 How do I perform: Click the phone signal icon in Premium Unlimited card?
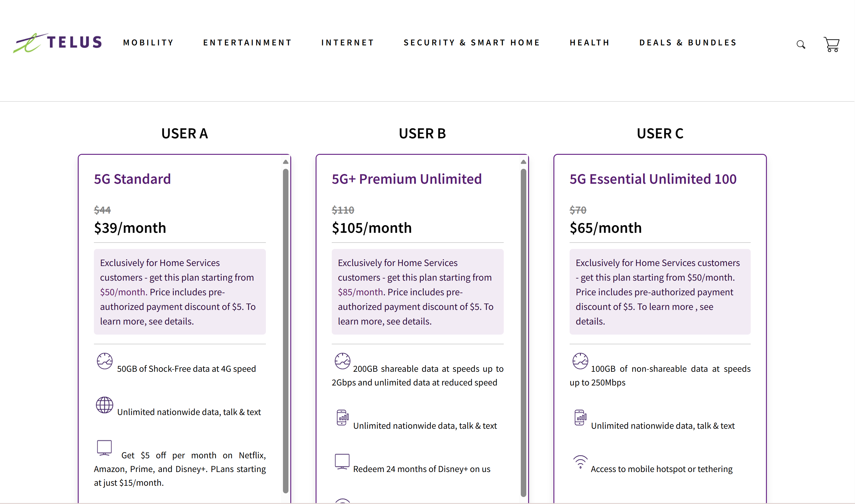point(342,418)
